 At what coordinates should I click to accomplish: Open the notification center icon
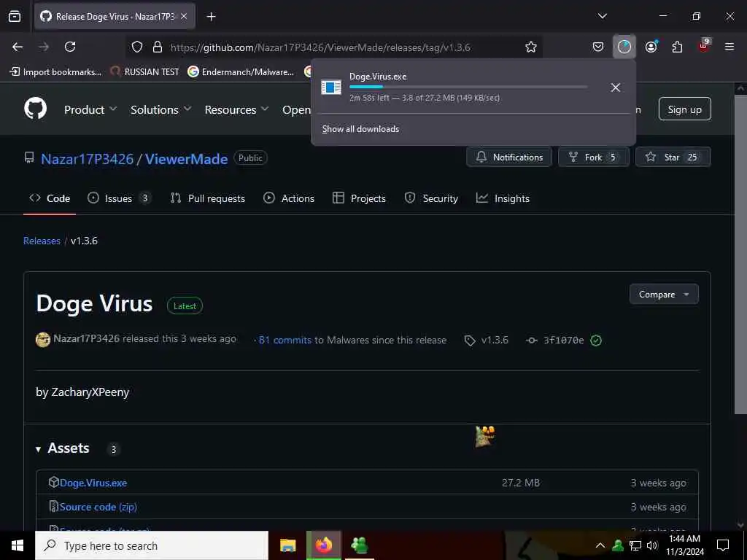(x=723, y=545)
